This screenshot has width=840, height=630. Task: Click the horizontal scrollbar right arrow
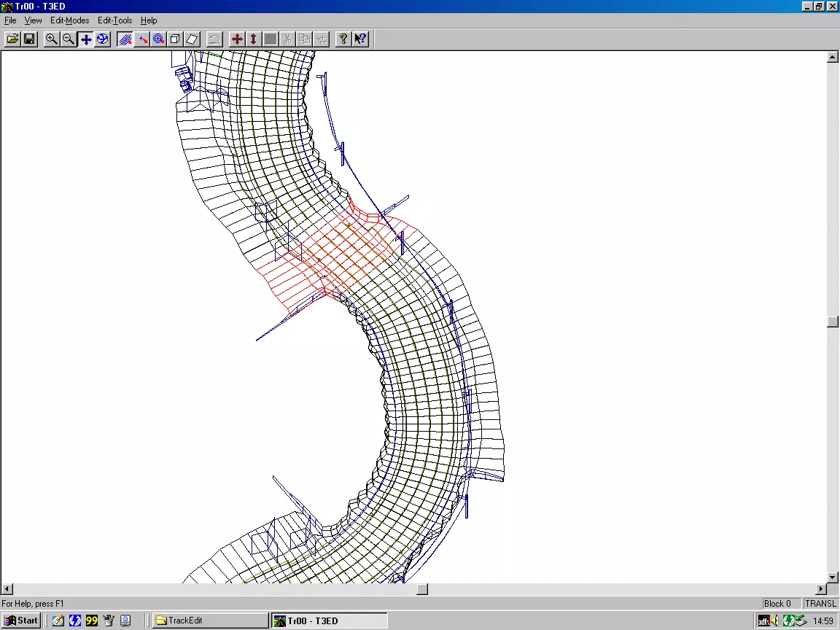point(821,588)
